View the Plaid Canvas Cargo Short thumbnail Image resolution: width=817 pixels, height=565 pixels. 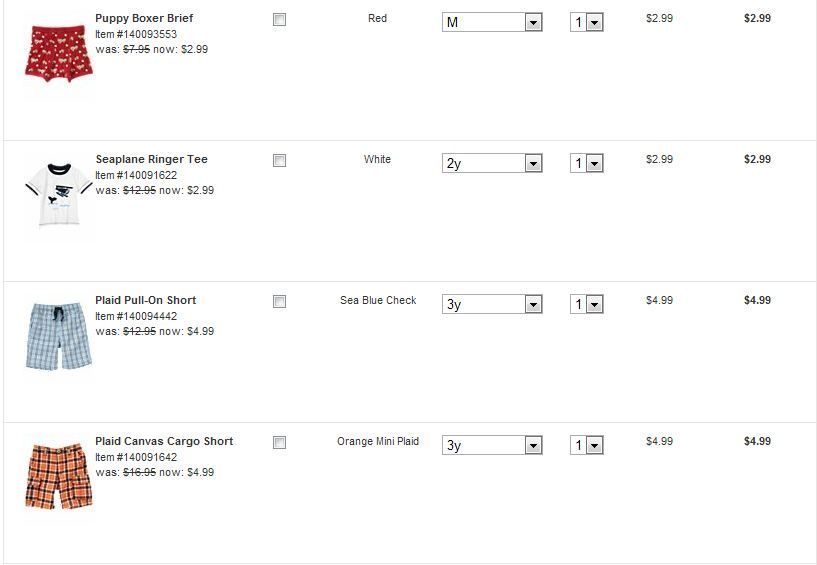(58, 476)
